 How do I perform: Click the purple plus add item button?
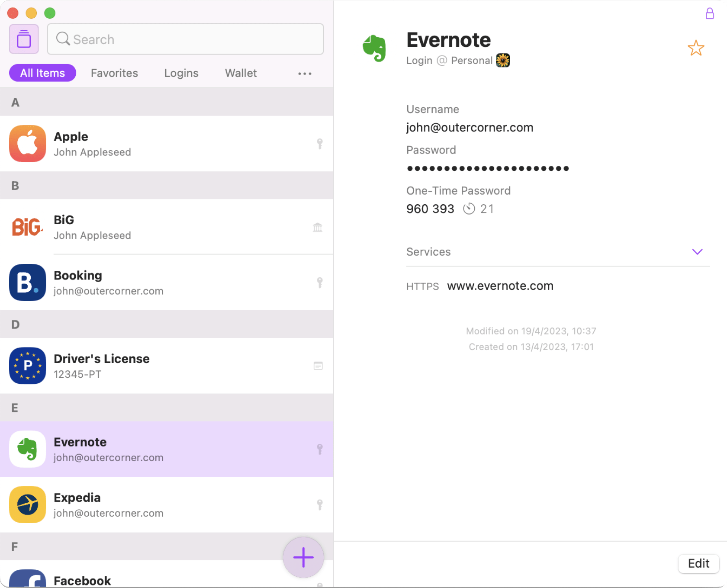coord(303,557)
